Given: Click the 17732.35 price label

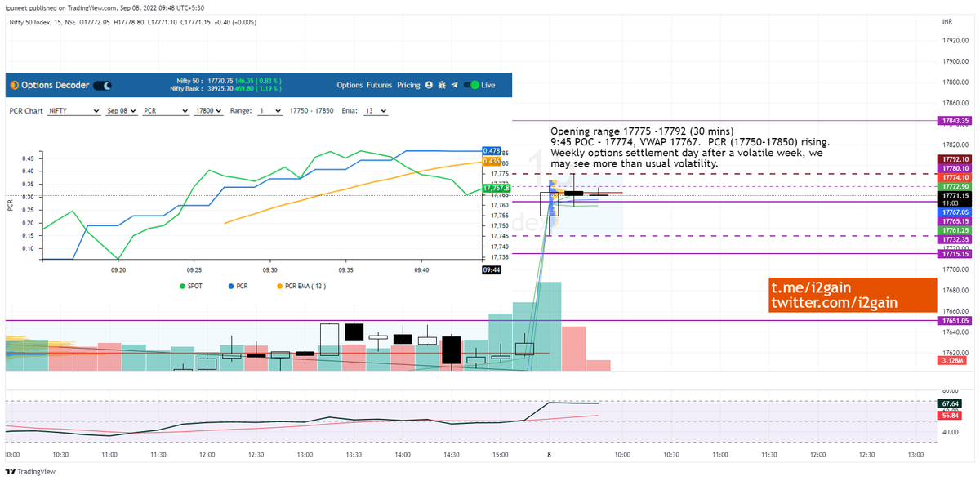Looking at the screenshot, I should coord(954,240).
